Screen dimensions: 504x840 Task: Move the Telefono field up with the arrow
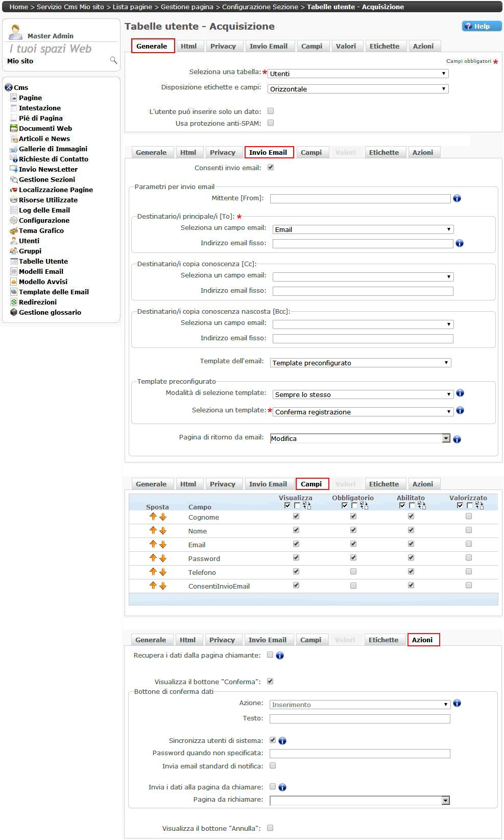coord(153,572)
